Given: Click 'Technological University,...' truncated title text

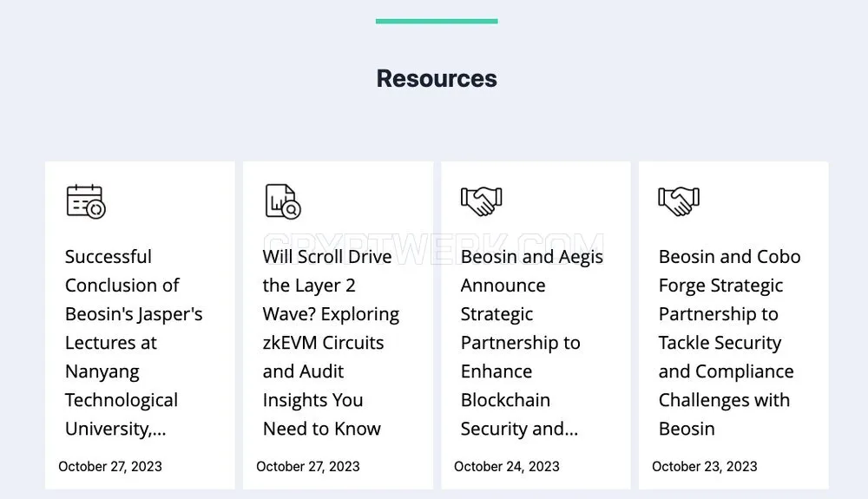Looking at the screenshot, I should pyautogui.click(x=122, y=414).
